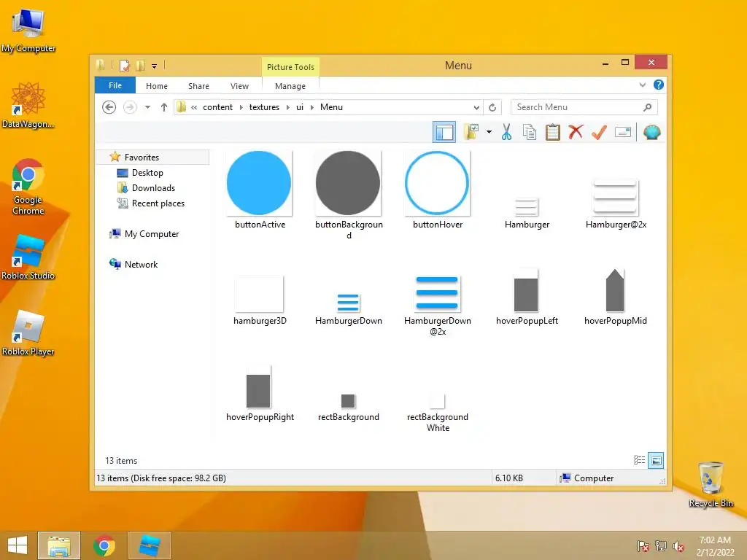Open File Explorer from the taskbar
Viewport: 747px width, 560px height.
click(59, 545)
